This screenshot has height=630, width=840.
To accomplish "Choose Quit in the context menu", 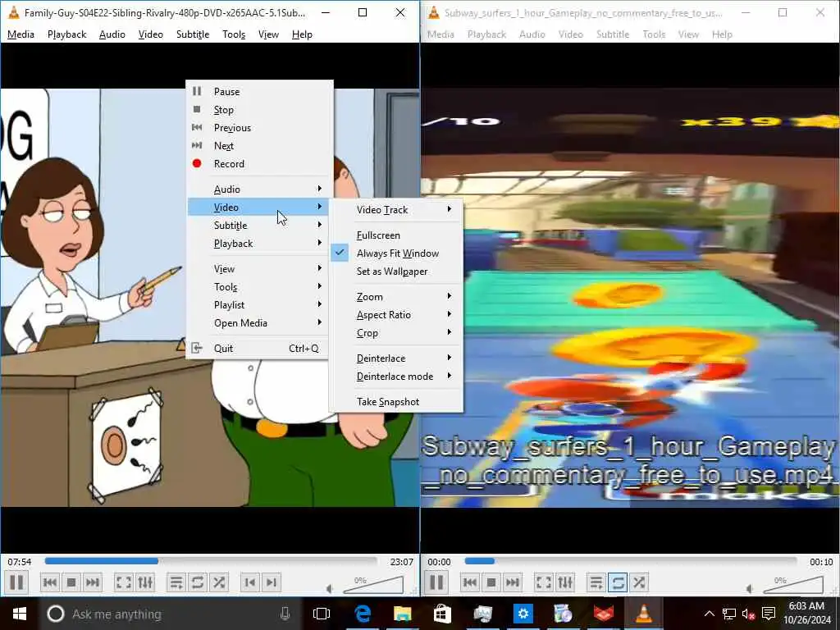I will coord(257,348).
